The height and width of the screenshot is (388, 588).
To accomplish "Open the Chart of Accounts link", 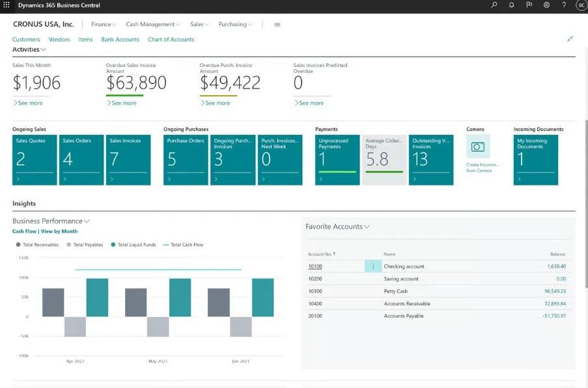I will (171, 39).
